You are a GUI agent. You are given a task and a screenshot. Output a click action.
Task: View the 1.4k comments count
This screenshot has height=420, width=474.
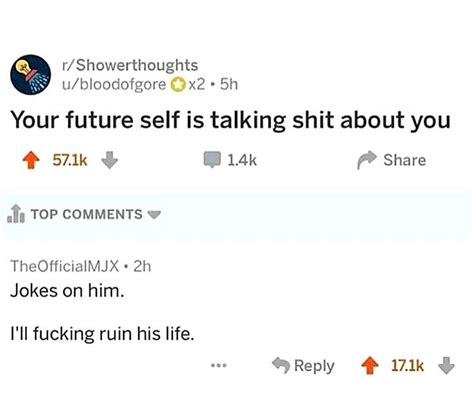point(242,160)
